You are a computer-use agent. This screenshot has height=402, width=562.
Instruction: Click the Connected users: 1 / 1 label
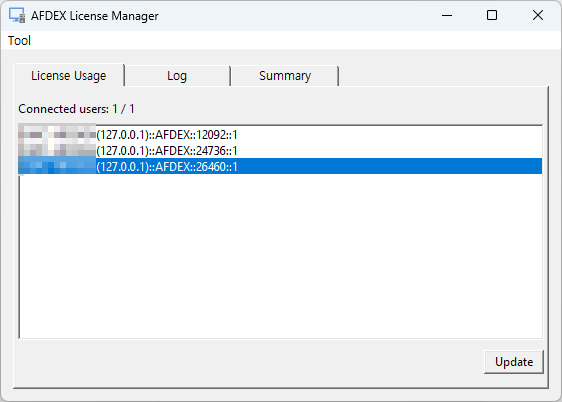[76, 109]
